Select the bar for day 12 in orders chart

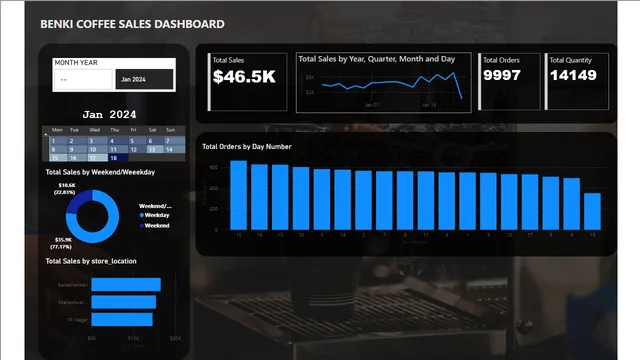(509, 202)
